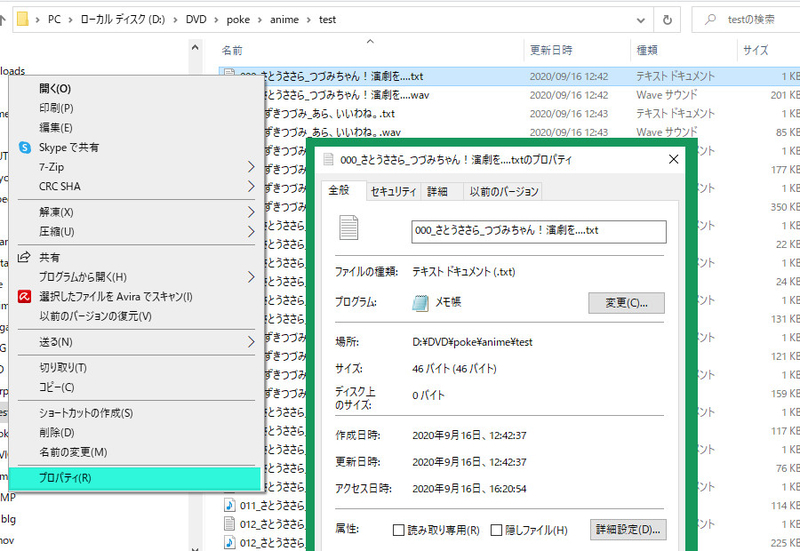This screenshot has height=551, width=800.
Task: Expand the CRC SHA submenu
Action: 251,186
